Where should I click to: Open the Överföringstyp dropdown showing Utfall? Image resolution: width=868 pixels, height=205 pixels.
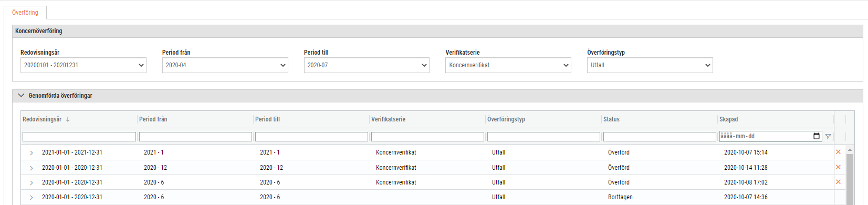pyautogui.click(x=650, y=65)
